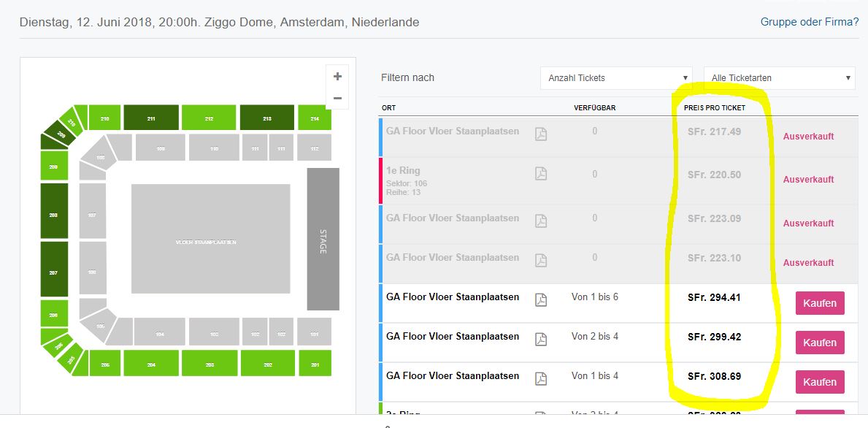Open the Anzahl Tickets dropdown
This screenshot has height=428, width=868.
[617, 78]
